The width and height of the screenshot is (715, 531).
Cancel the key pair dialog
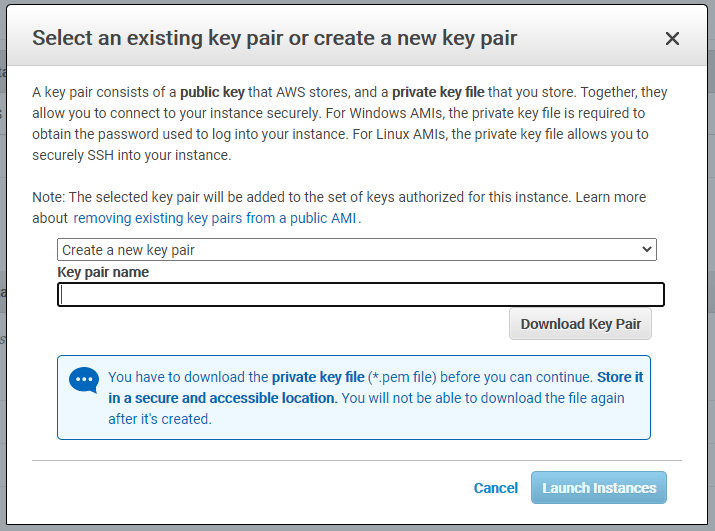pyautogui.click(x=496, y=488)
